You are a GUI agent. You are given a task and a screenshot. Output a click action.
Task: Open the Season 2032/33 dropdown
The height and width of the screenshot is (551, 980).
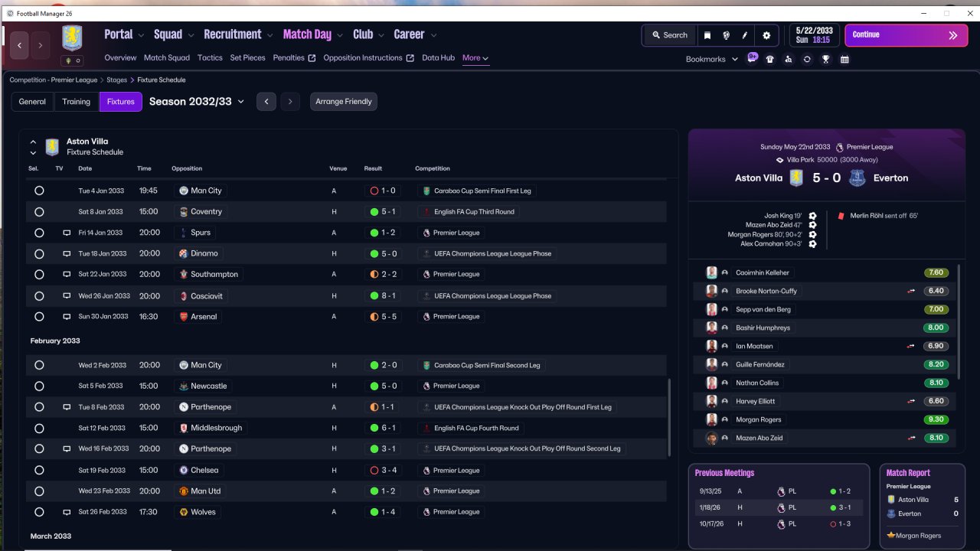pyautogui.click(x=197, y=101)
